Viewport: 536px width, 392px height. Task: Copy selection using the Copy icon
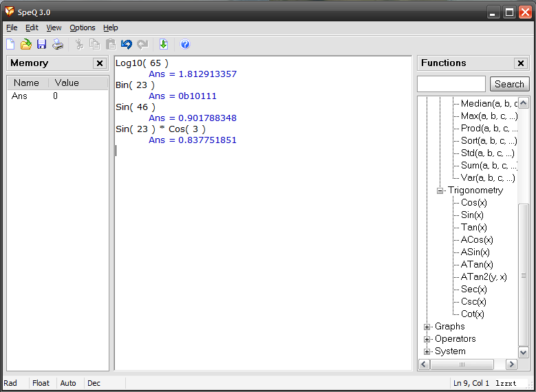(x=94, y=44)
